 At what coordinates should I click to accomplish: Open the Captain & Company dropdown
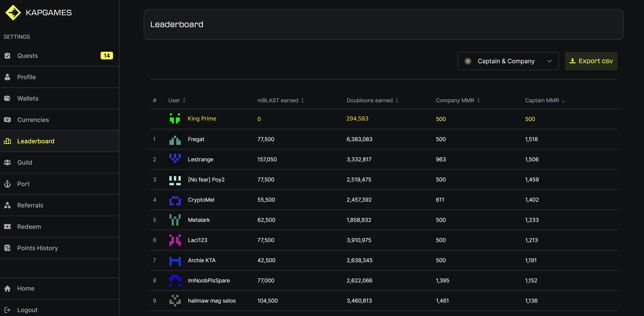[508, 61]
